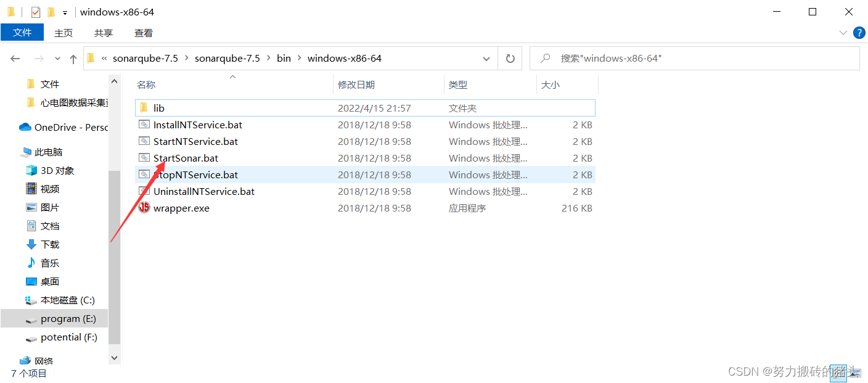Viewport: 868px width, 383px height.
Task: Select the potential (F:) drive icon
Action: (31, 338)
